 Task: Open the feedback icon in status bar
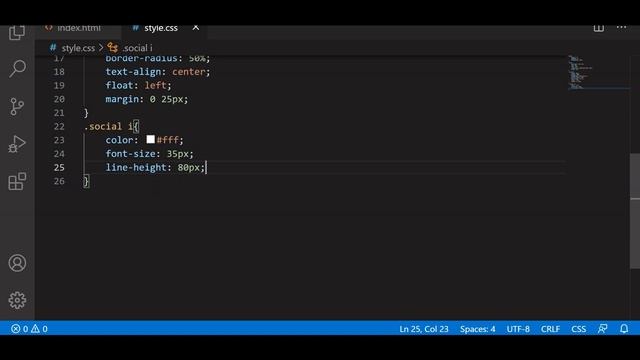point(602,329)
